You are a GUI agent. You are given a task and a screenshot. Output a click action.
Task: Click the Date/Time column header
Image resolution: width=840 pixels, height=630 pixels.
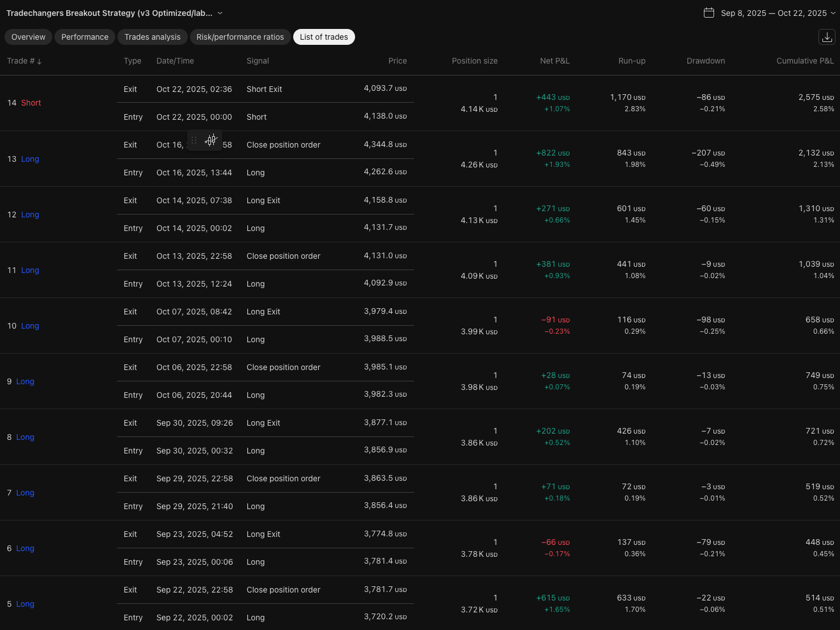[x=175, y=61]
